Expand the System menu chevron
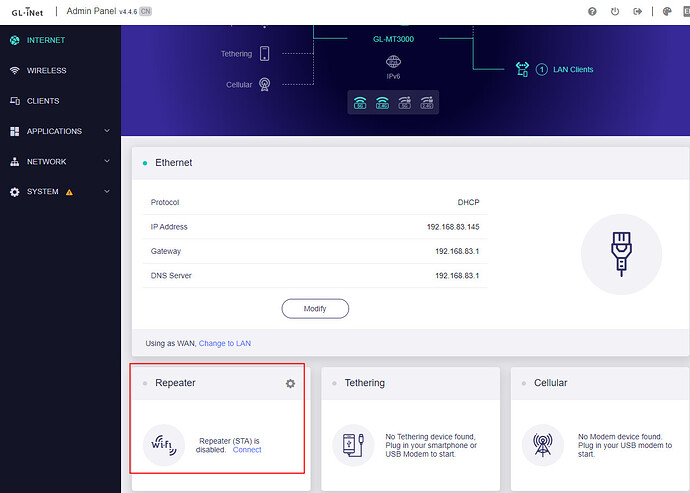Screen dimensions: 690x493 click(106, 192)
